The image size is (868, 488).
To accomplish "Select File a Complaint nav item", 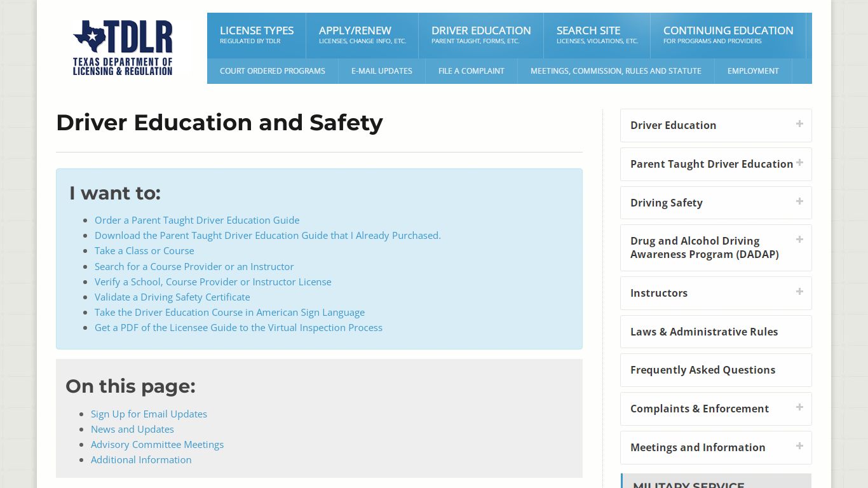I will pyautogui.click(x=471, y=71).
